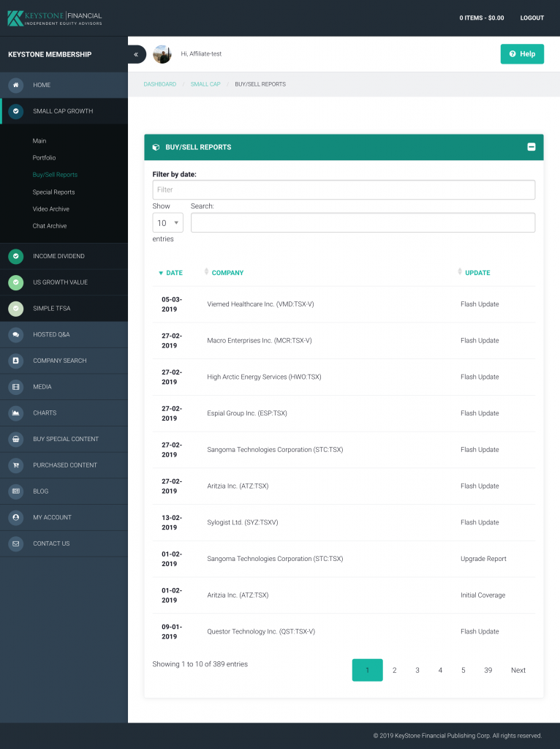Click High Arctic Energy Services (HWO:TSX) row

(x=344, y=377)
